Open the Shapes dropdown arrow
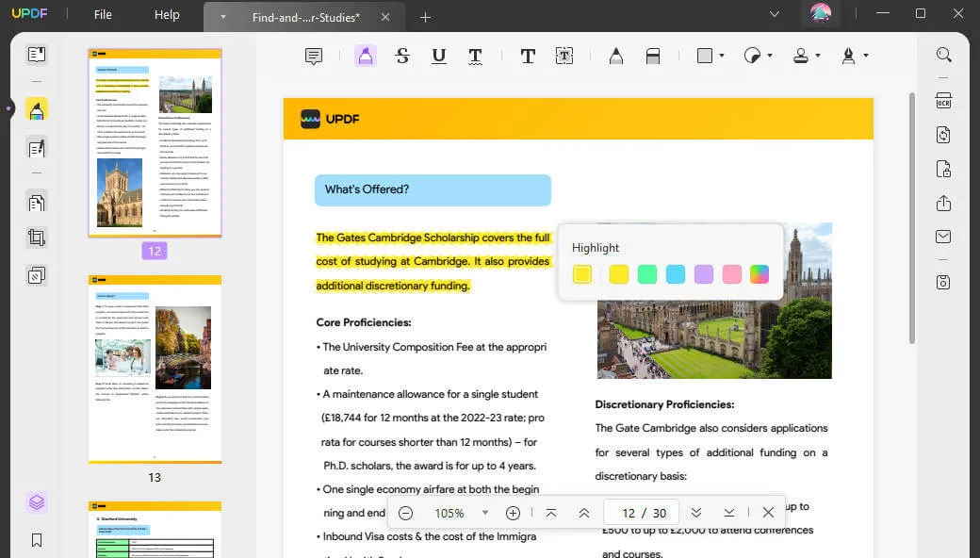The width and height of the screenshot is (980, 558). tap(720, 55)
